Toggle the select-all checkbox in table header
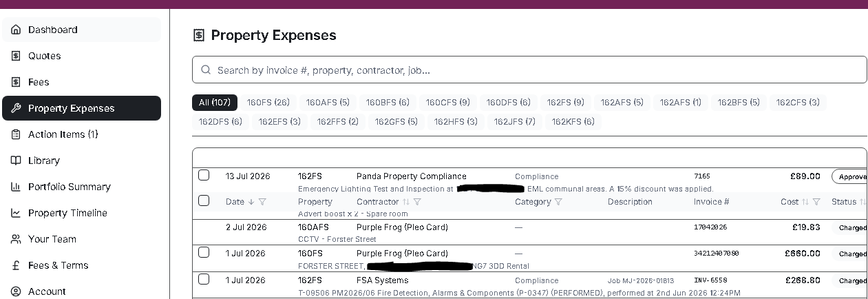Screen dimensions: 868x299 (x=204, y=200)
